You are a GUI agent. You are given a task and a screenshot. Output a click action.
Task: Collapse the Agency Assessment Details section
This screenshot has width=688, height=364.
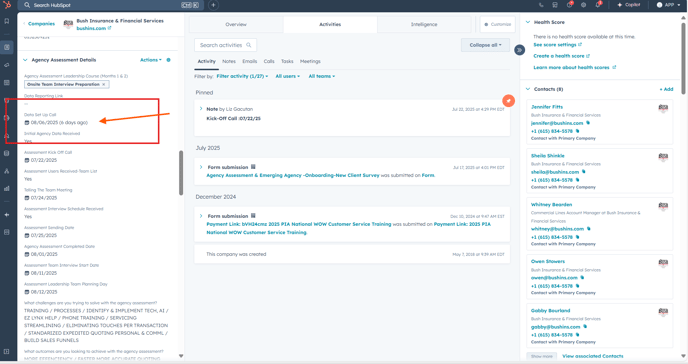[25, 60]
